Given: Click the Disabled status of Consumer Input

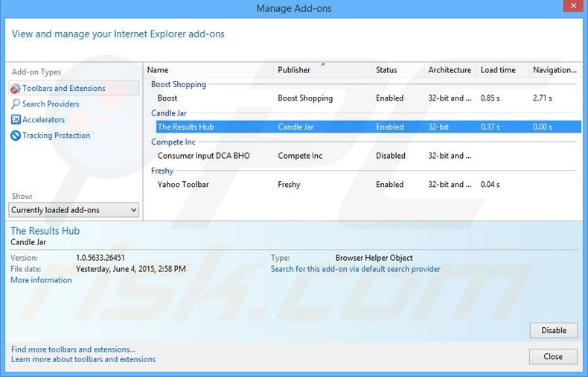Looking at the screenshot, I should click(x=391, y=156).
